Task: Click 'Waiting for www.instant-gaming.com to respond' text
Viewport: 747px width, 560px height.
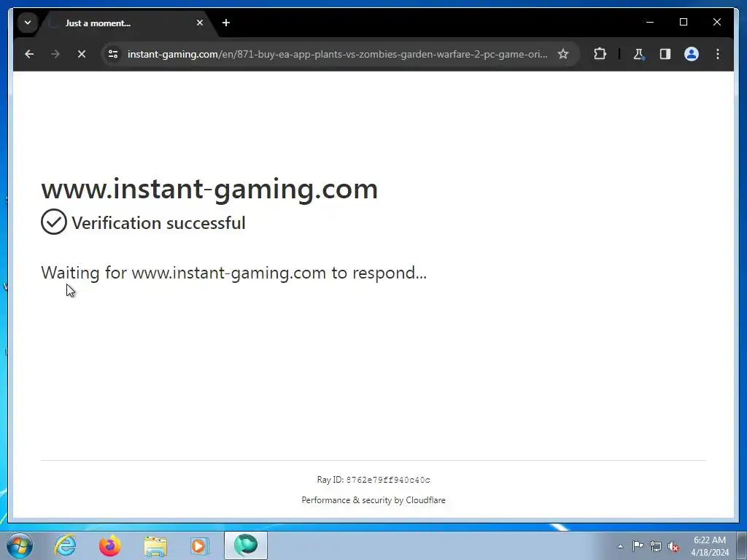Action: point(233,273)
